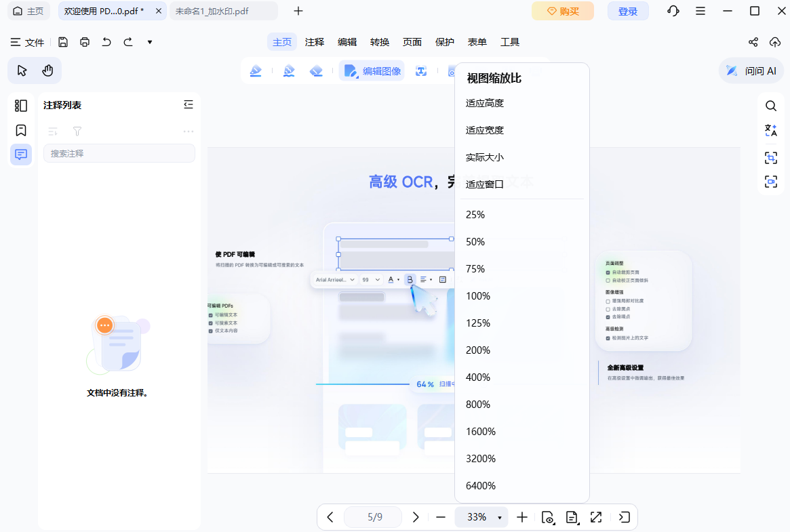Click the translate icon
This screenshot has width=790, height=532.
click(771, 130)
